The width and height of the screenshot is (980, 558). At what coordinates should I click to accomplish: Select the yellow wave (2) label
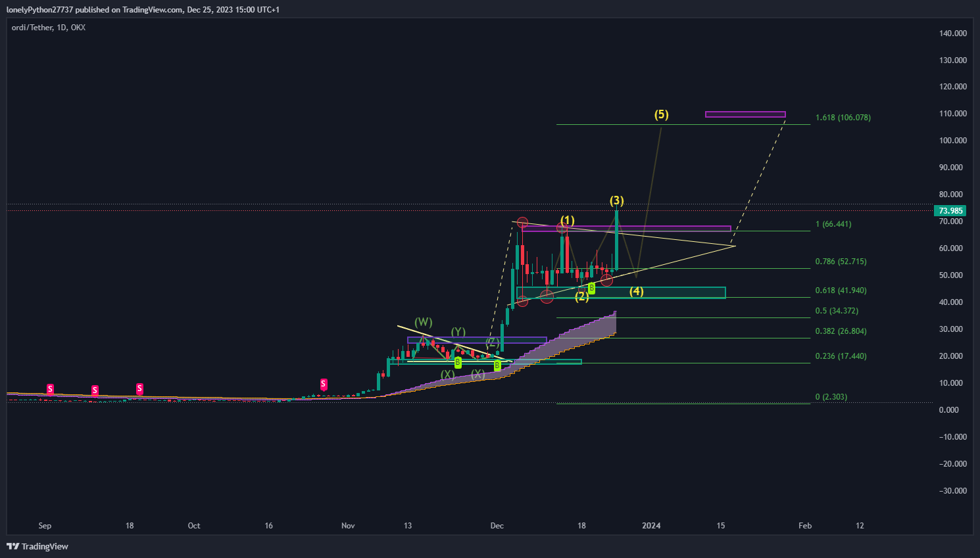pos(582,296)
